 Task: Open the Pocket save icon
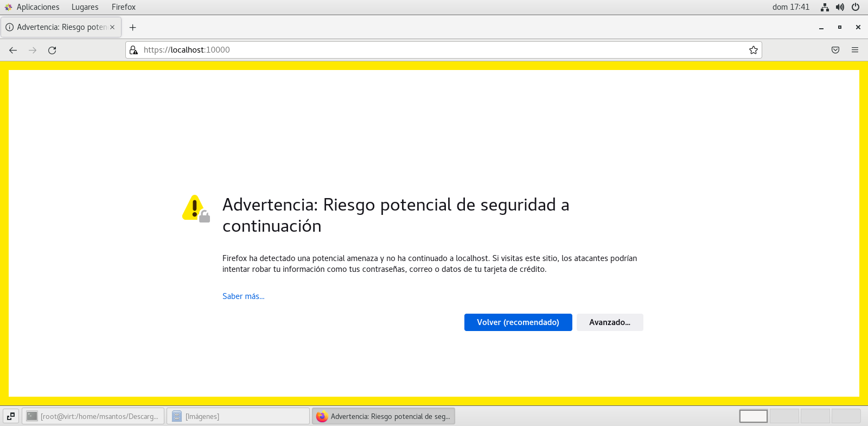(x=835, y=50)
